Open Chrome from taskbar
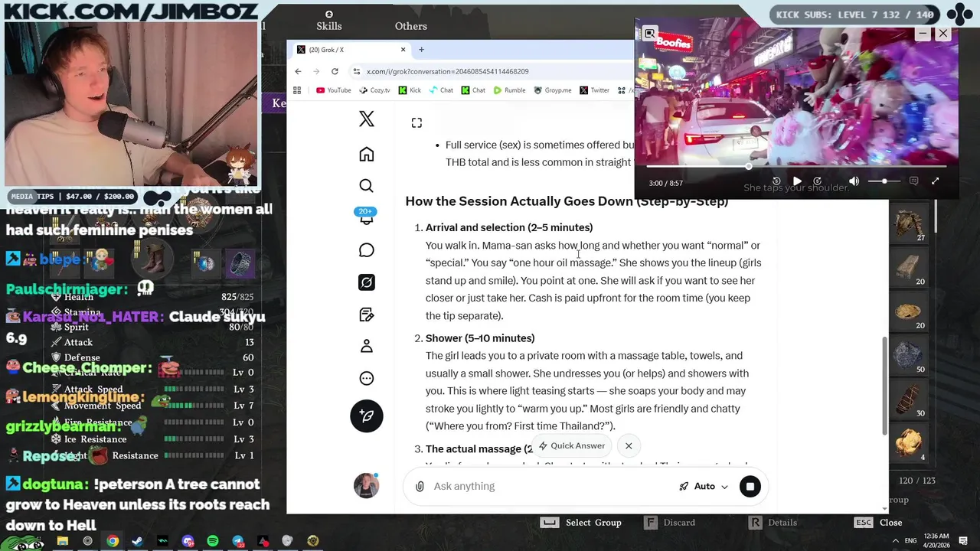The image size is (980, 551). (x=113, y=541)
